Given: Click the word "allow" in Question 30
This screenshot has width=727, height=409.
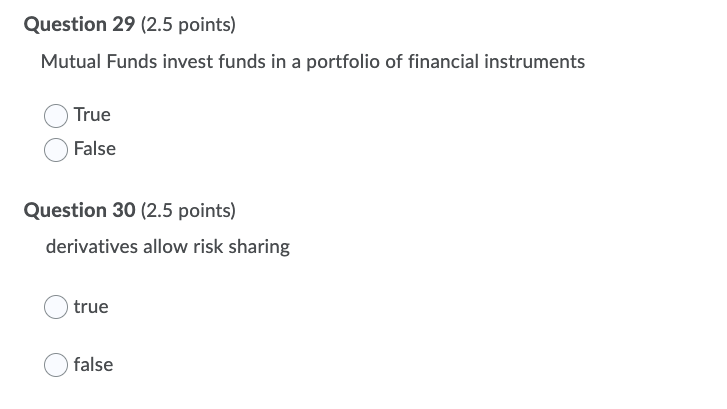Looking at the screenshot, I should click(166, 247).
